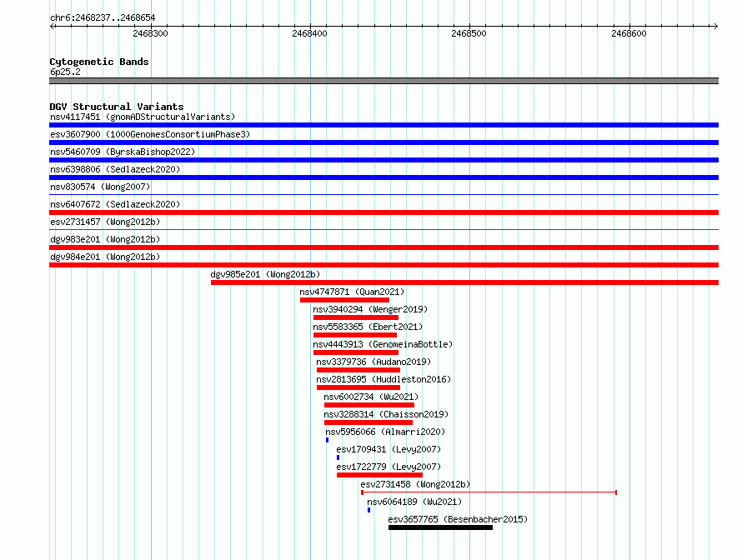
Task: Click the small blue marker under nsv6064189
Action: pos(368,510)
